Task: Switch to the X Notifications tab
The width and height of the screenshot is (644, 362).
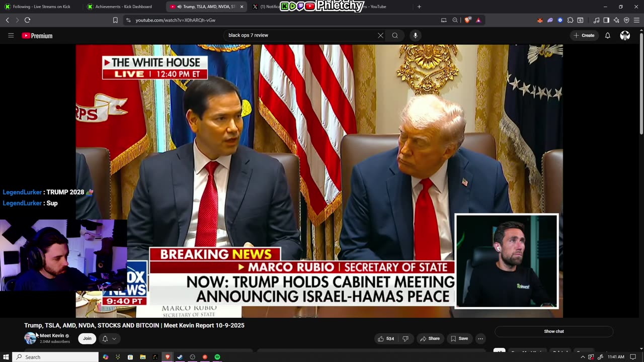Action: tap(266, 7)
